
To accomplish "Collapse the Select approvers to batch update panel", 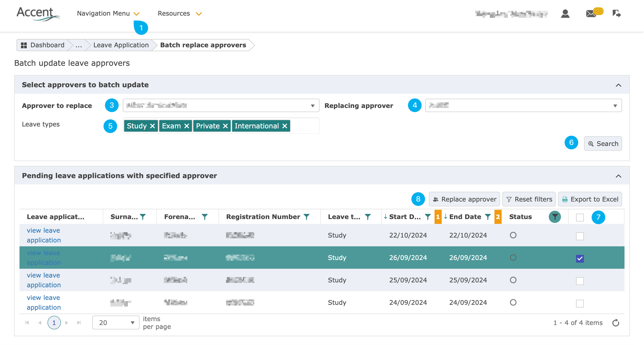I will point(618,85).
